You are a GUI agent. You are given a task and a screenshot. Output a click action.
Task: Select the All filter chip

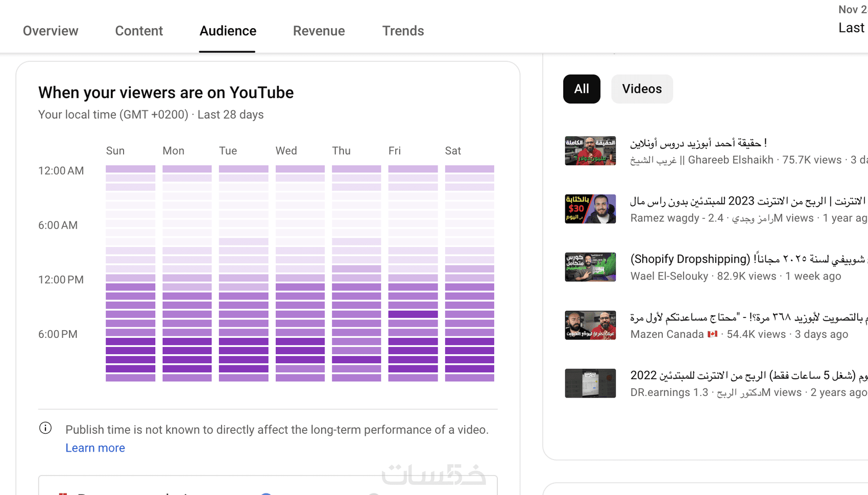582,89
